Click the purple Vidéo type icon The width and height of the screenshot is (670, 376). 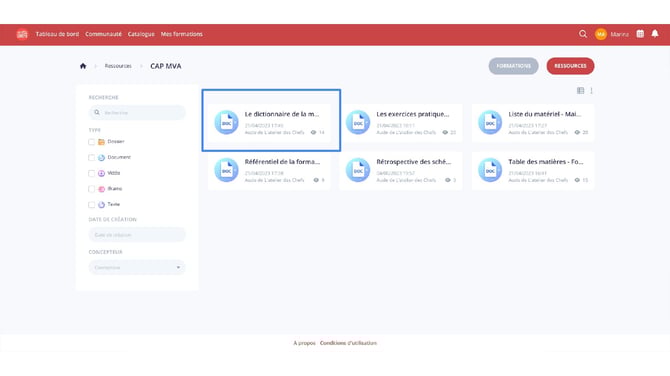pos(101,173)
